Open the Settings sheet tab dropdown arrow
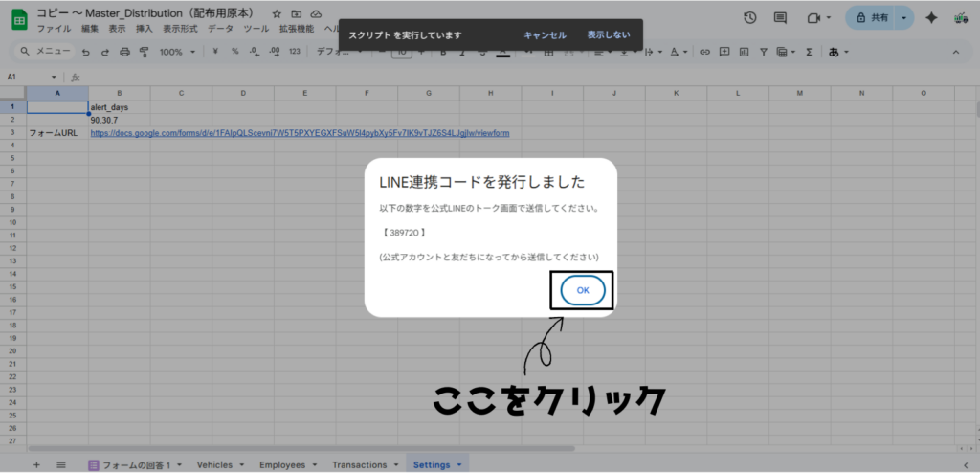The width and height of the screenshot is (980, 473). coord(459,464)
